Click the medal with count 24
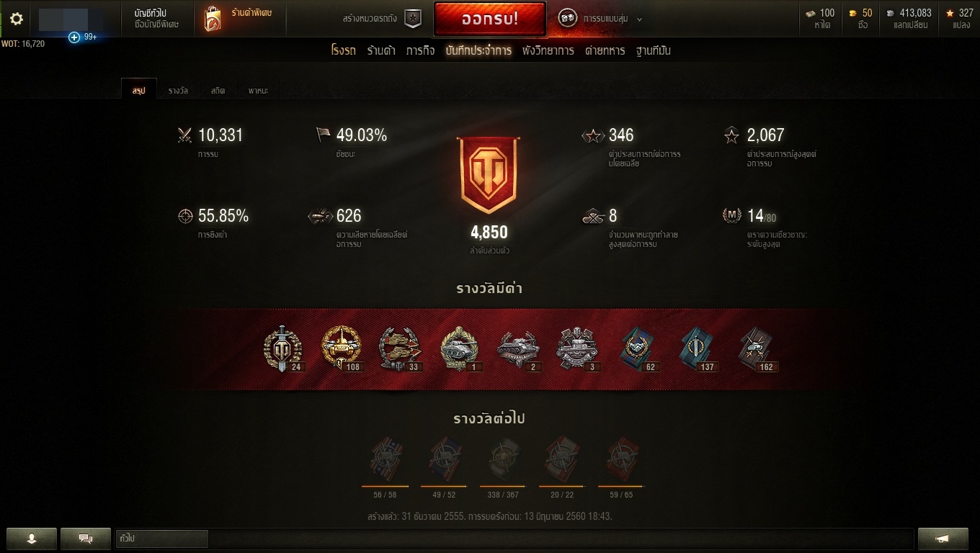 pos(282,349)
